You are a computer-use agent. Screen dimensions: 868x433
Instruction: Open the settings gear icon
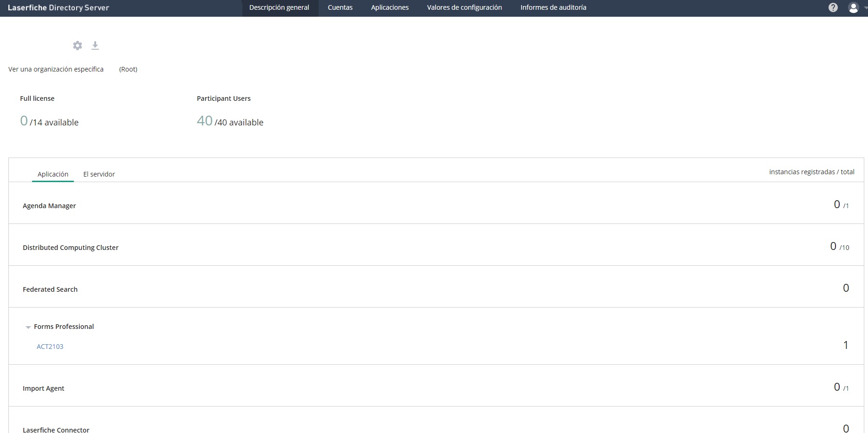point(78,46)
